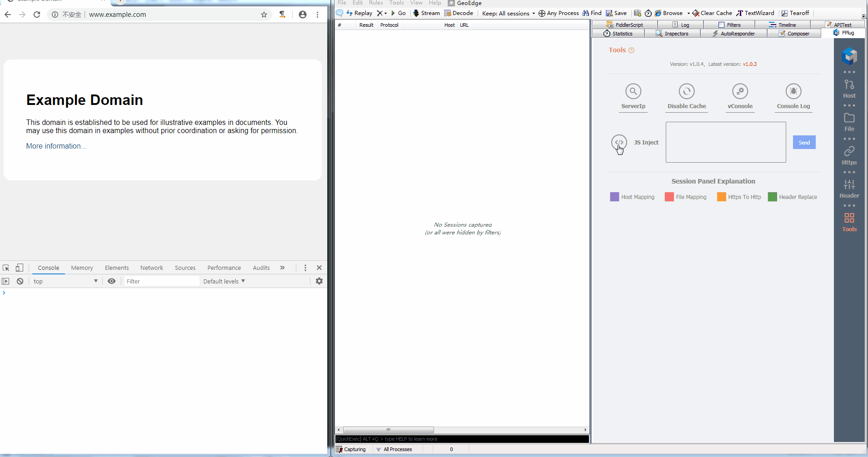Enable the vConsole tool
Image resolution: width=868 pixels, height=457 pixels.
[x=740, y=97]
